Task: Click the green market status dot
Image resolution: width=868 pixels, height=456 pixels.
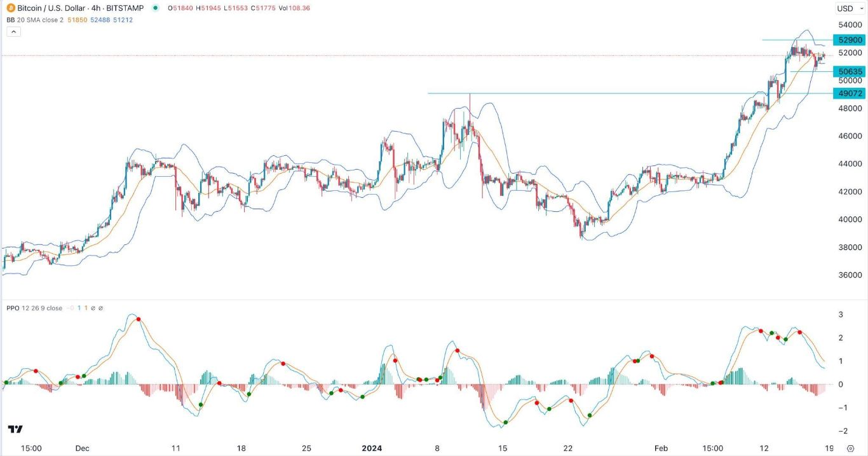Action: pyautogui.click(x=156, y=8)
